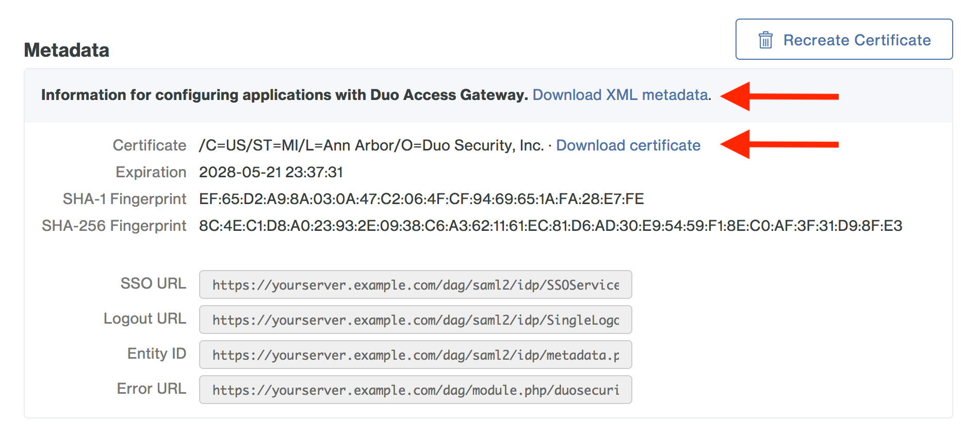980x436 pixels.
Task: Click the Entity ID label
Action: (156, 354)
